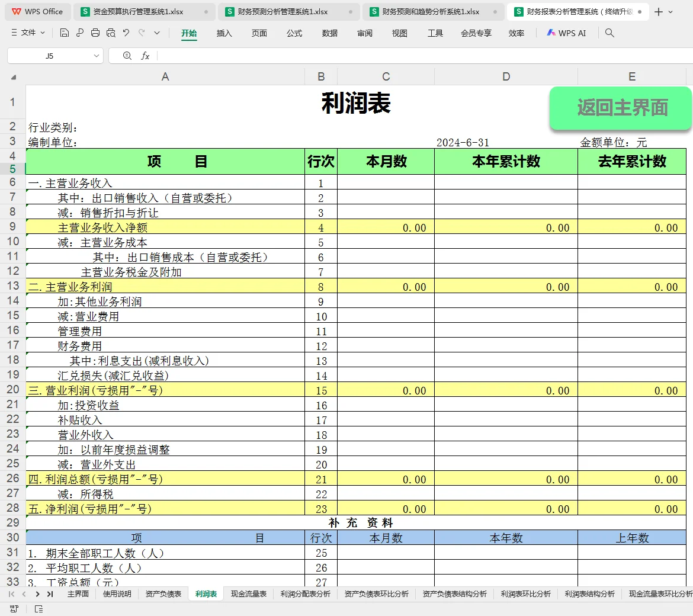Expand the Name Box dropdown arrow
693x616 pixels.
point(97,56)
